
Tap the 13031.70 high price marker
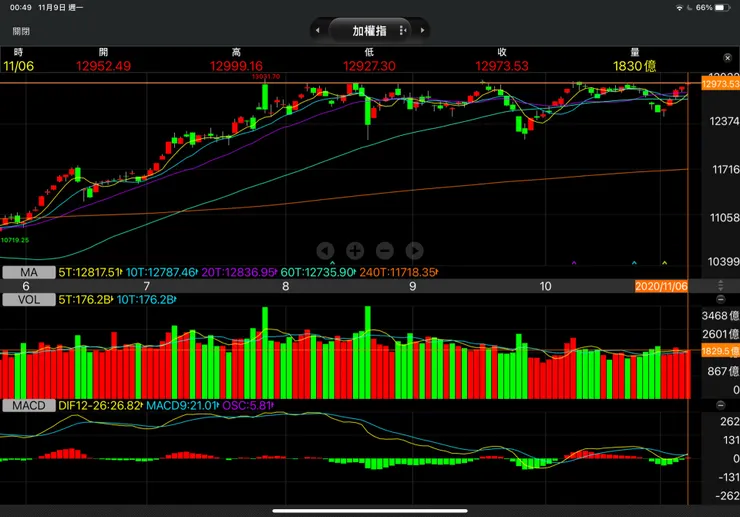tap(266, 76)
